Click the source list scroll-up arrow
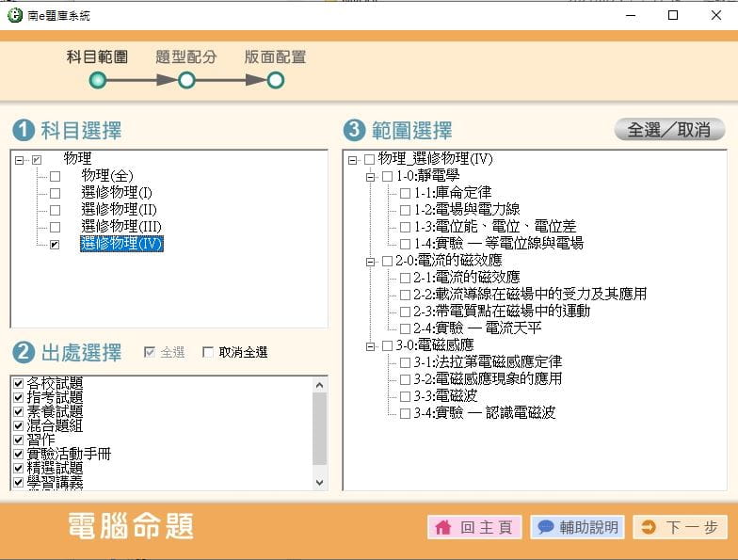This screenshot has height=560, width=738. [x=320, y=386]
